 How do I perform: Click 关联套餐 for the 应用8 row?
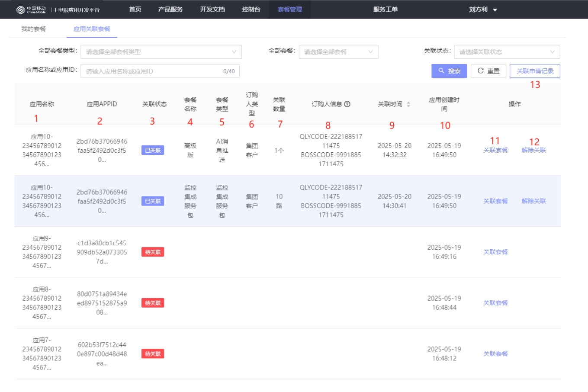(495, 303)
